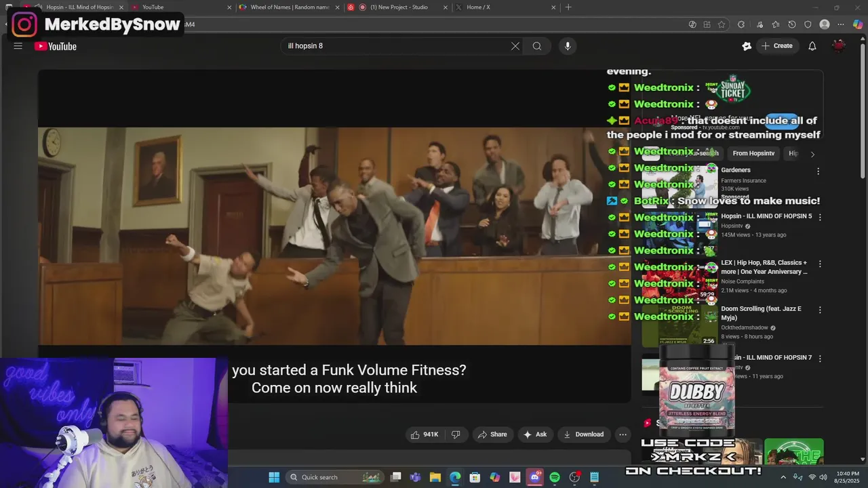Open a new browser tab
868x488 pixels.
pos(568,7)
